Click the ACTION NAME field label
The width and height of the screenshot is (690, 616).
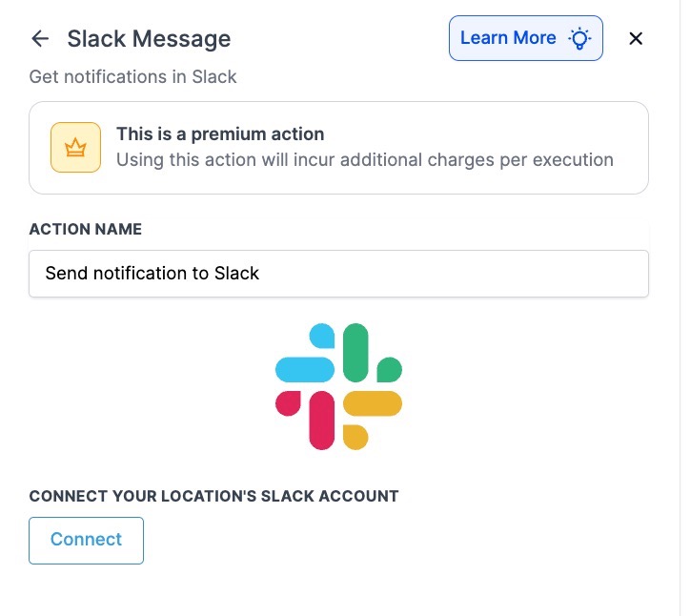pos(86,230)
